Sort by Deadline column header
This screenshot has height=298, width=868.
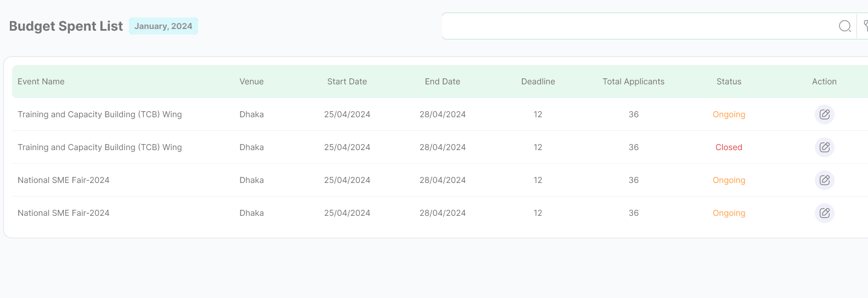click(x=538, y=82)
